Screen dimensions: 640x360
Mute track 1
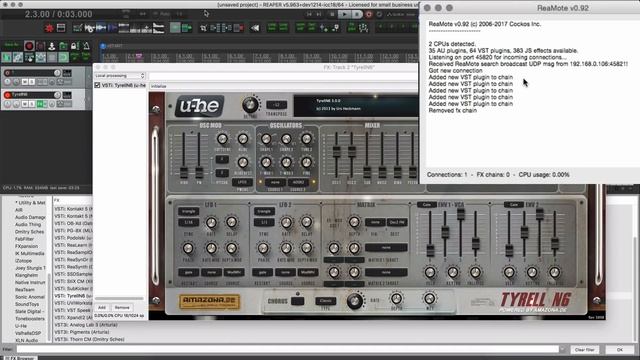click(x=24, y=82)
